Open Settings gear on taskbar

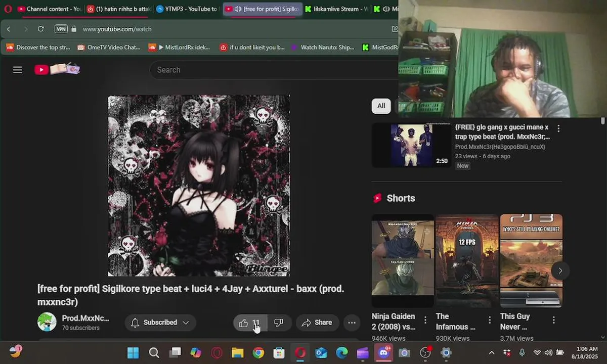446,353
